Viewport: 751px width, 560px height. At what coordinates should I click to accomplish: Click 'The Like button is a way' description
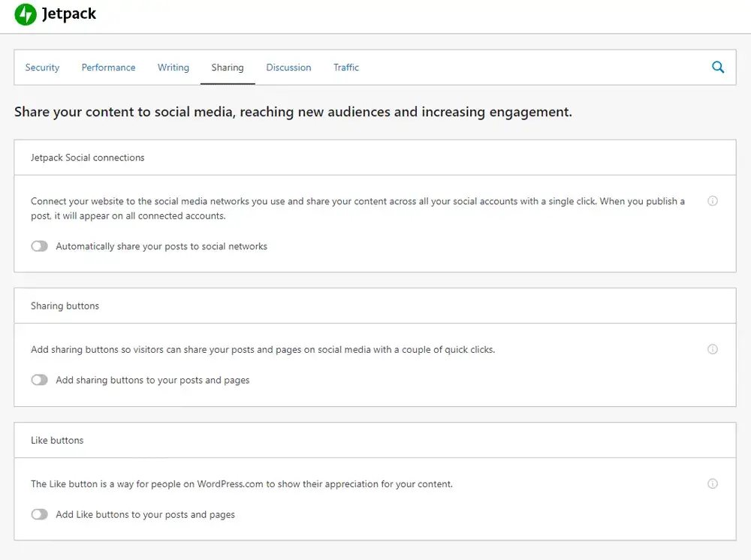[x=242, y=484]
